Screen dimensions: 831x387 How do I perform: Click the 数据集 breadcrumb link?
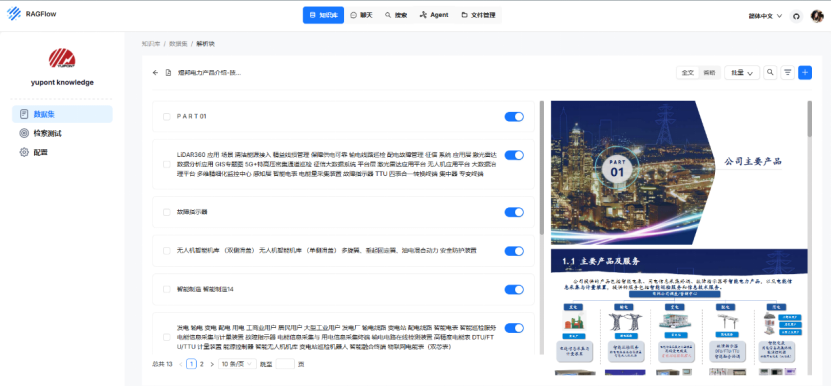click(x=178, y=43)
